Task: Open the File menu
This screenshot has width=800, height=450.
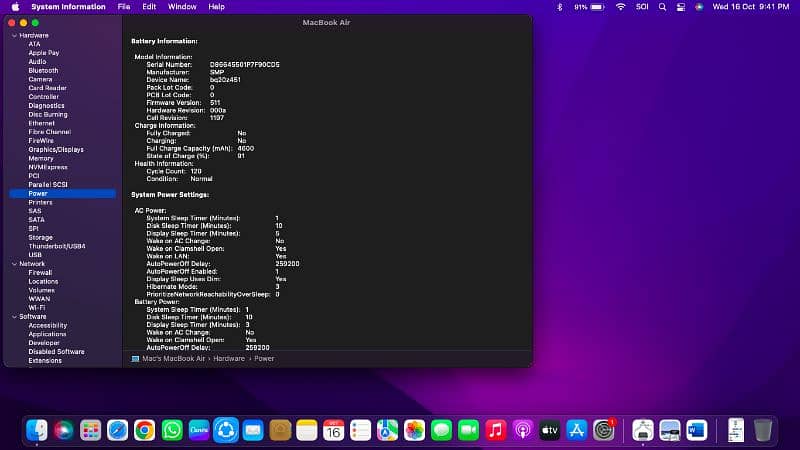Action: [x=124, y=7]
